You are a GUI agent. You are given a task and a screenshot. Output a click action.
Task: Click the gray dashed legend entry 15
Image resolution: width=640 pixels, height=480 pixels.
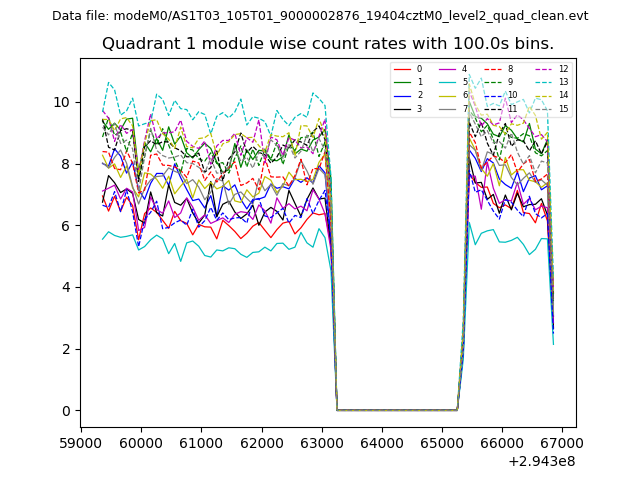click(542, 108)
